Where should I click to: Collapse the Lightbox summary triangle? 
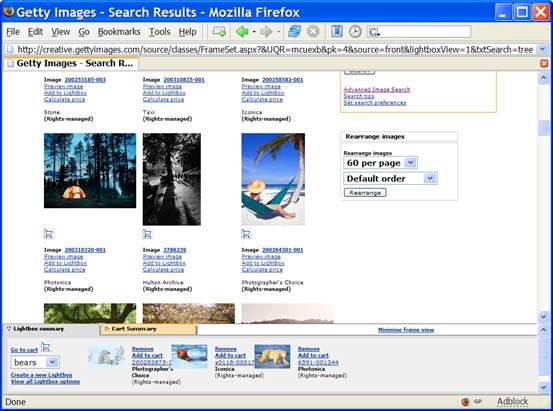coord(8,329)
